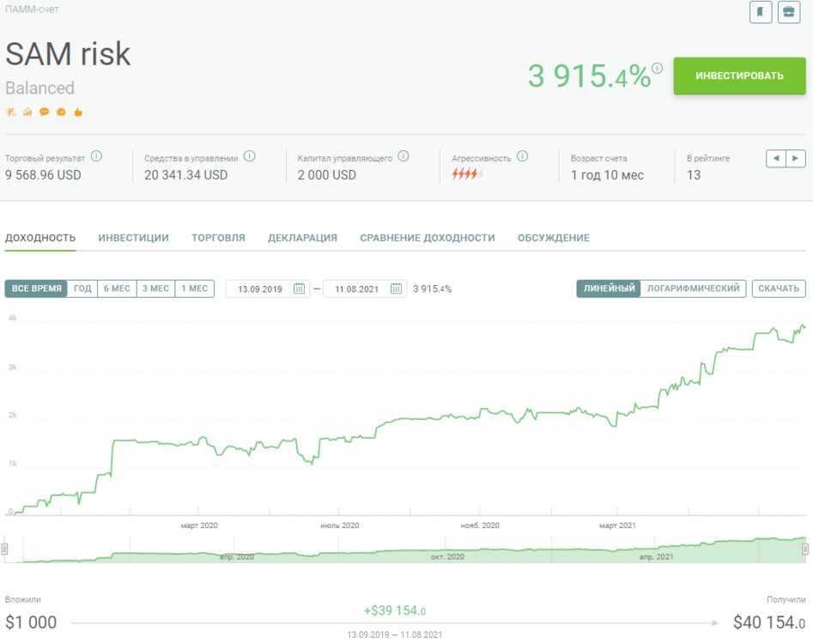Click the 1 год 10 мес account age
813x644 pixels.
(607, 175)
